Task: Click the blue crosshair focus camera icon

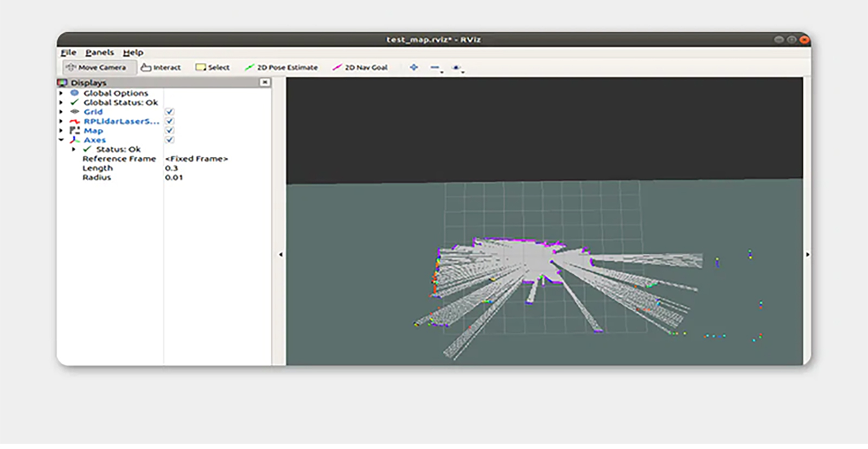Action: point(414,67)
